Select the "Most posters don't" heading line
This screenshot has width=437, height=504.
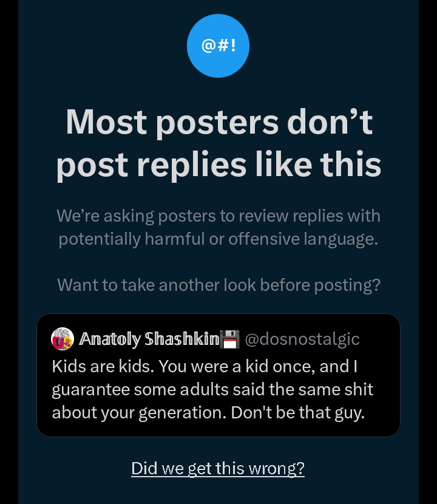coord(219,123)
